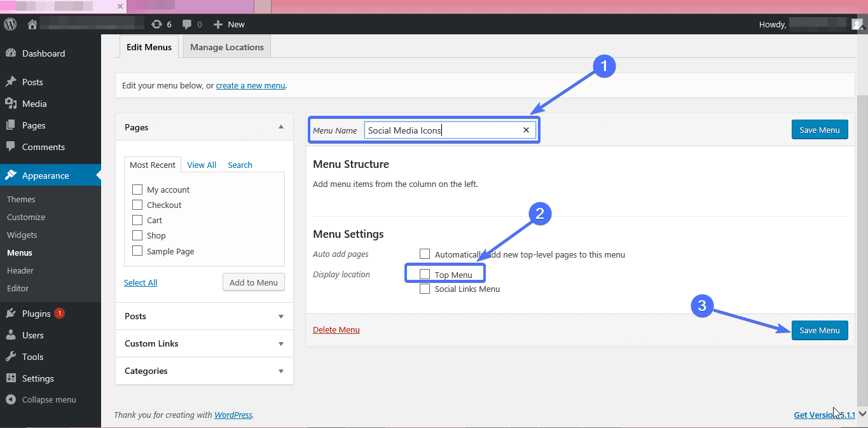Viewport: 868px width, 428px height.
Task: Check the Sample Page checkbox
Action: [x=137, y=251]
